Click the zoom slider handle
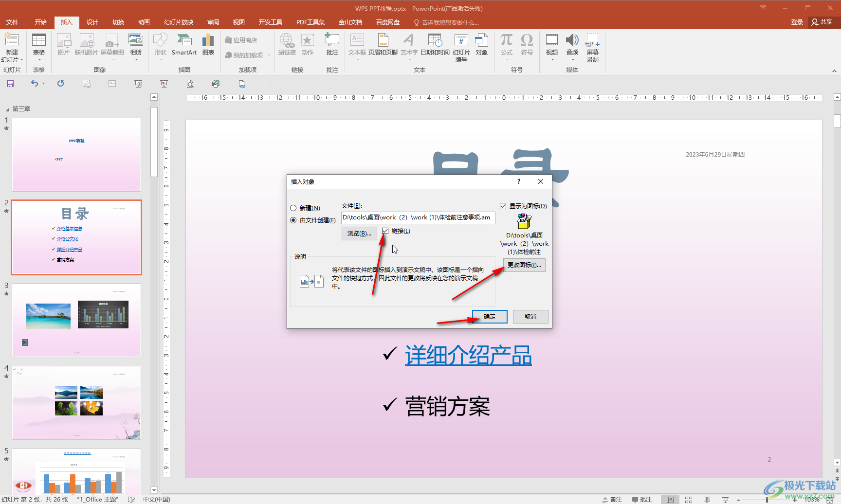Viewport: 841px width, 504px height. [767, 500]
